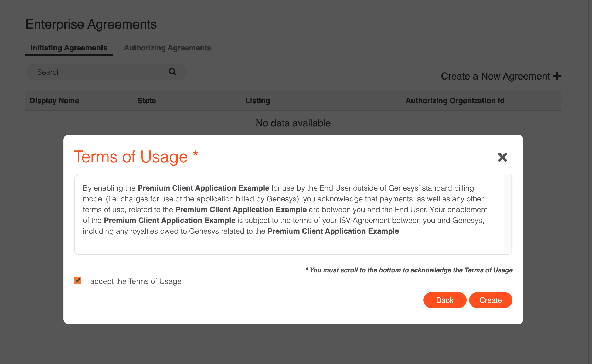
Task: Sort by the Listing column header
Action: [257, 101]
